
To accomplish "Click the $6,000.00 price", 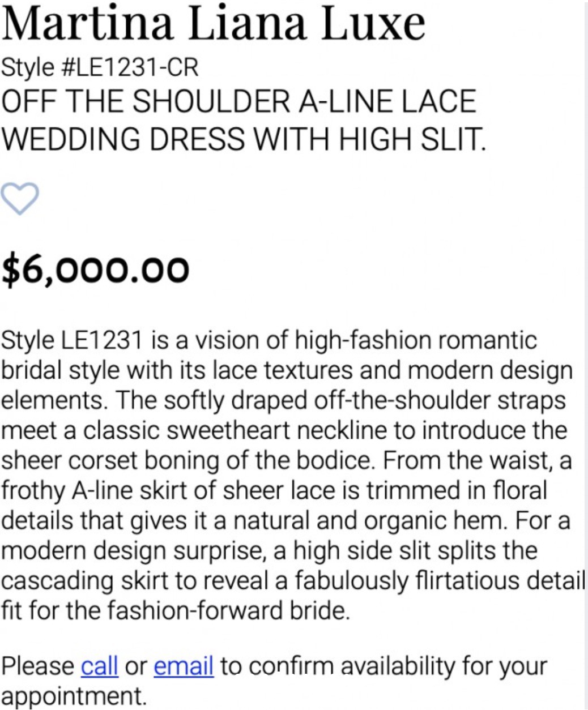I will click(95, 270).
